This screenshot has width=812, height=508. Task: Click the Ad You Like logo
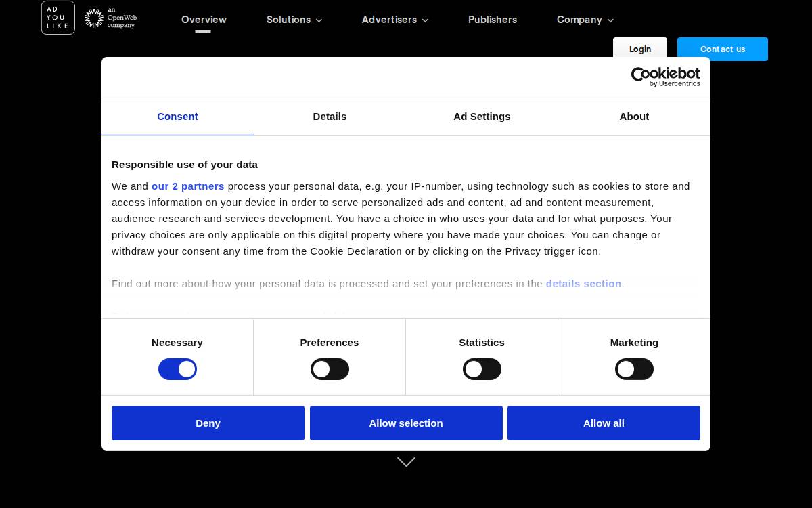[x=58, y=18]
